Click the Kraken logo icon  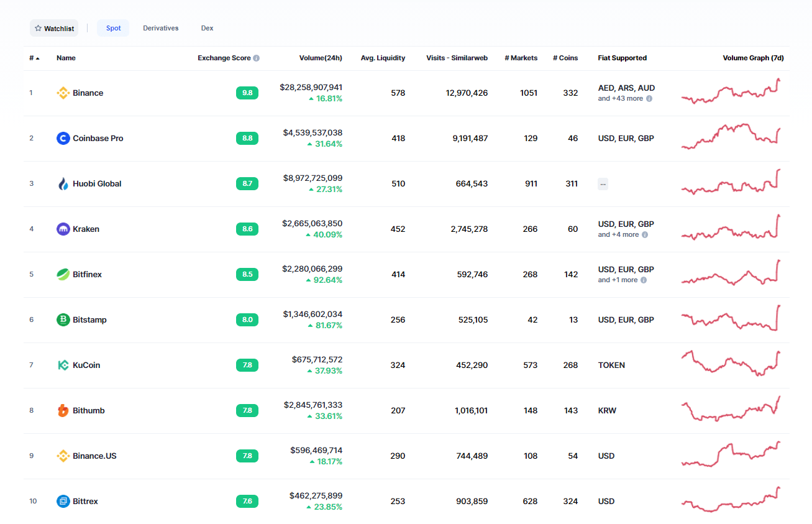coord(63,229)
